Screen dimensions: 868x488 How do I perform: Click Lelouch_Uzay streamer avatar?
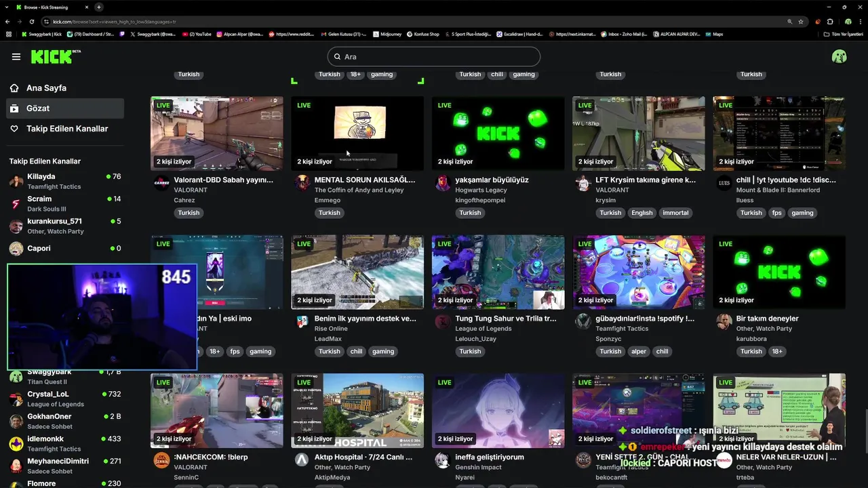(443, 322)
